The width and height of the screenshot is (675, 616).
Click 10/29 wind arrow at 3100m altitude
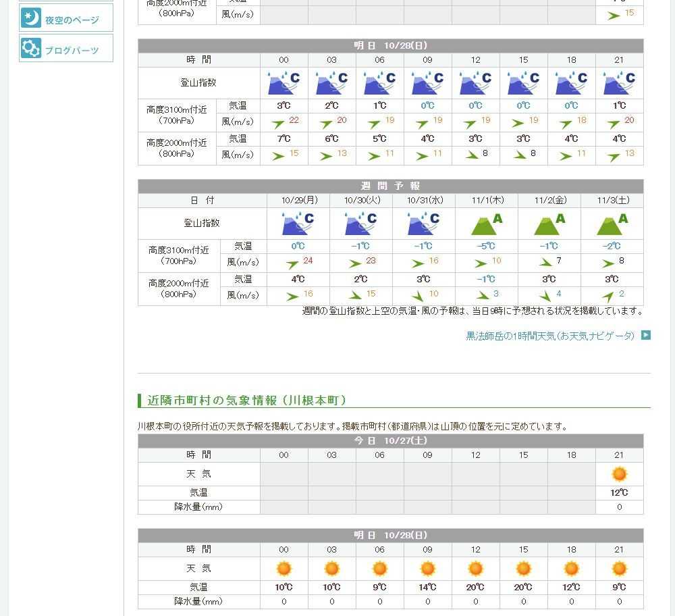pos(292,264)
